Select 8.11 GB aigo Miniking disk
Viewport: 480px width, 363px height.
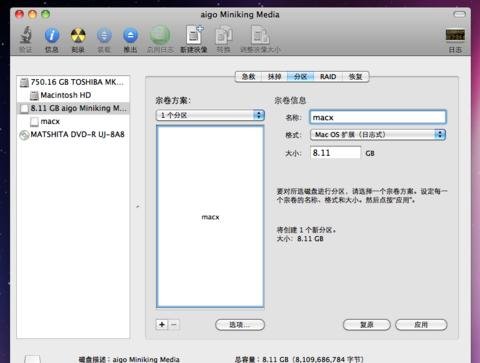pos(73,108)
